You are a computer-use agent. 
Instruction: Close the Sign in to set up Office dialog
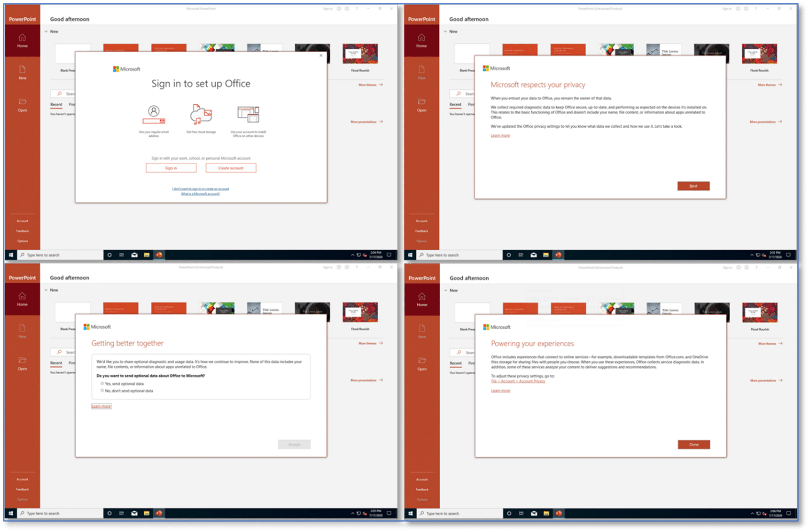(320, 55)
